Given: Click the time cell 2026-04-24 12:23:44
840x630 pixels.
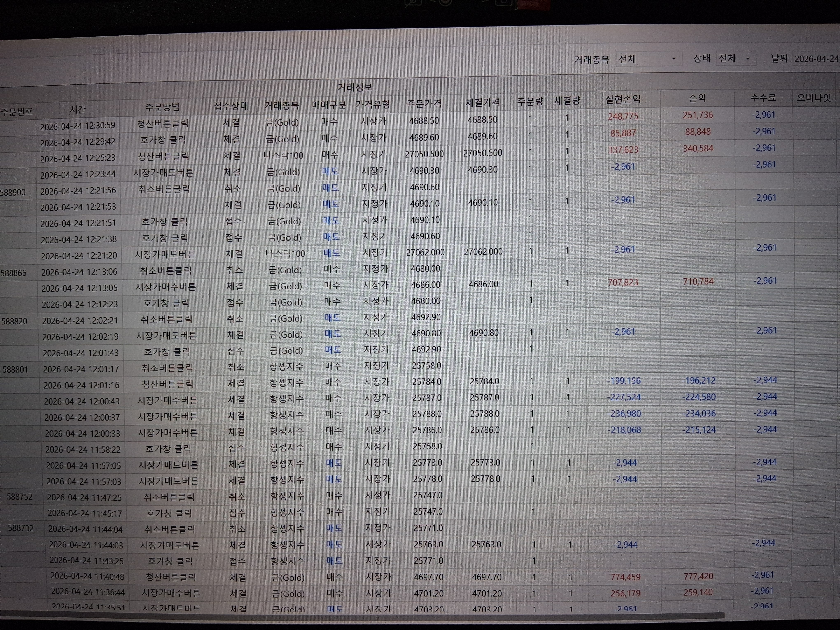Looking at the screenshot, I should coord(78,175).
